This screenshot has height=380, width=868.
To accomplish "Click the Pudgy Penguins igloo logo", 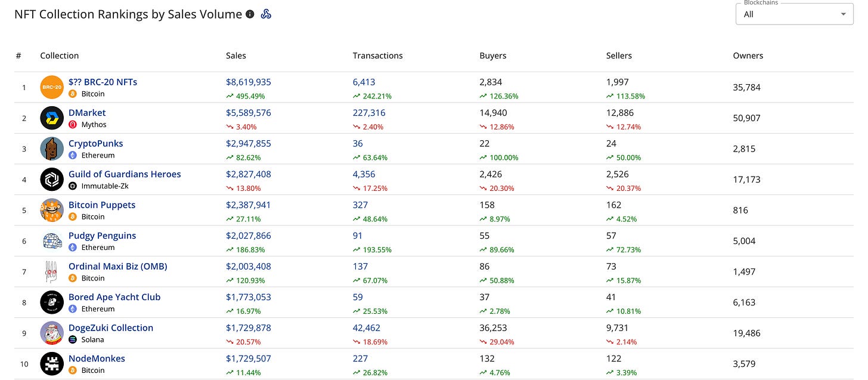I will 52,241.
